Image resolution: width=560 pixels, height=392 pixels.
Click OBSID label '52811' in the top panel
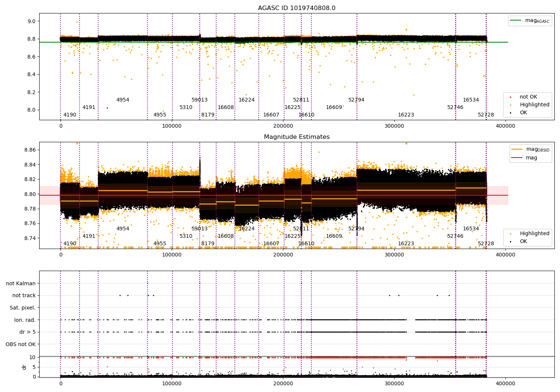(301, 100)
